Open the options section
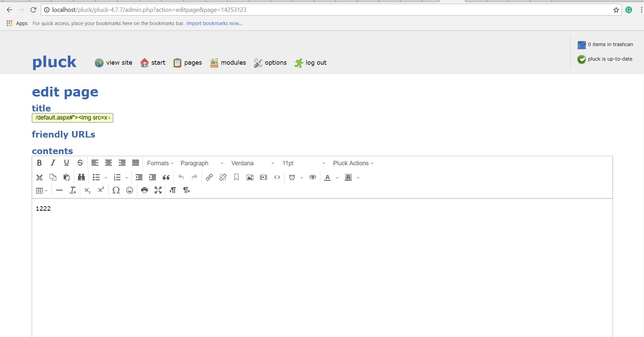Viewport: 644px width, 337px height. click(270, 63)
